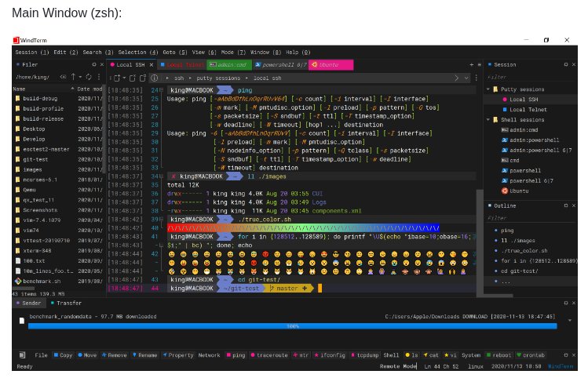The image size is (588, 378).
Task: Open the Window menu
Action: [x=266, y=53]
